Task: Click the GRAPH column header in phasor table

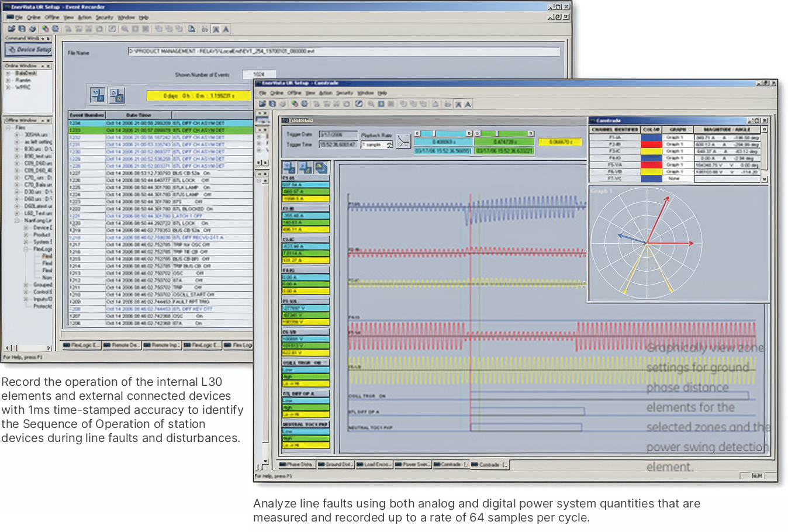Action: pos(678,130)
